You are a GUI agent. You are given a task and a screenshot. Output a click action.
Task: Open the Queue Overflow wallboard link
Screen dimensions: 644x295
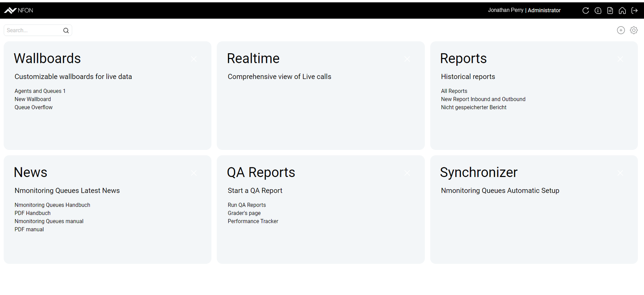(33, 107)
